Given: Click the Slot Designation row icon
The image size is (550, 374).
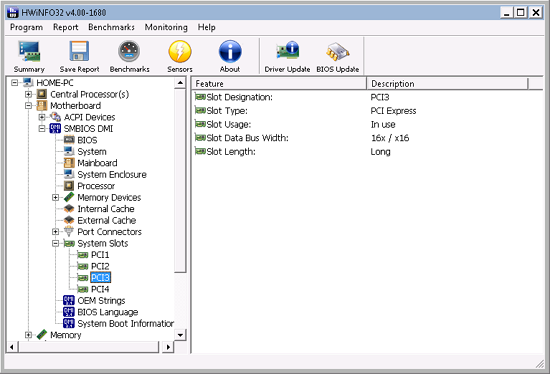Looking at the screenshot, I should point(200,97).
